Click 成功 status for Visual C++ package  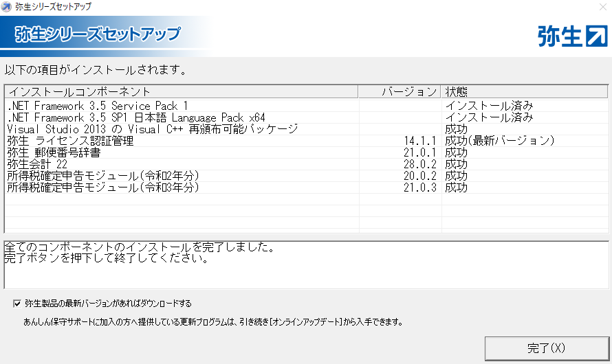pos(457,129)
